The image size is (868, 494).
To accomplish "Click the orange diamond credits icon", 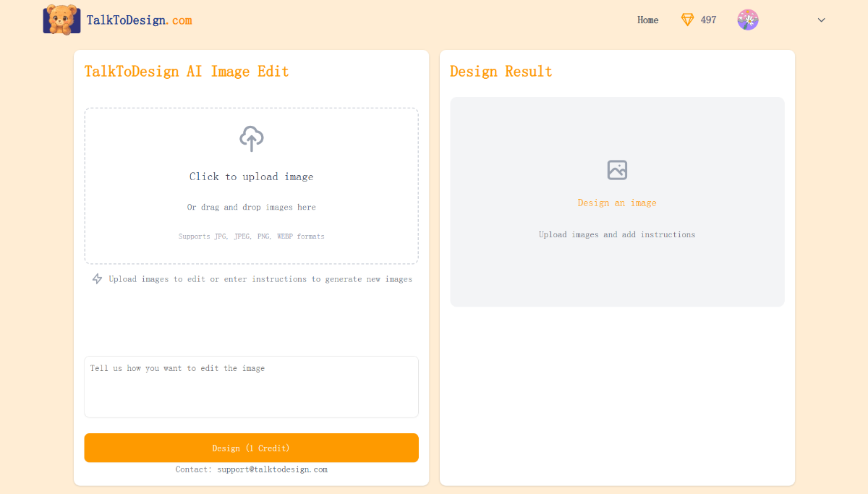I will [687, 20].
